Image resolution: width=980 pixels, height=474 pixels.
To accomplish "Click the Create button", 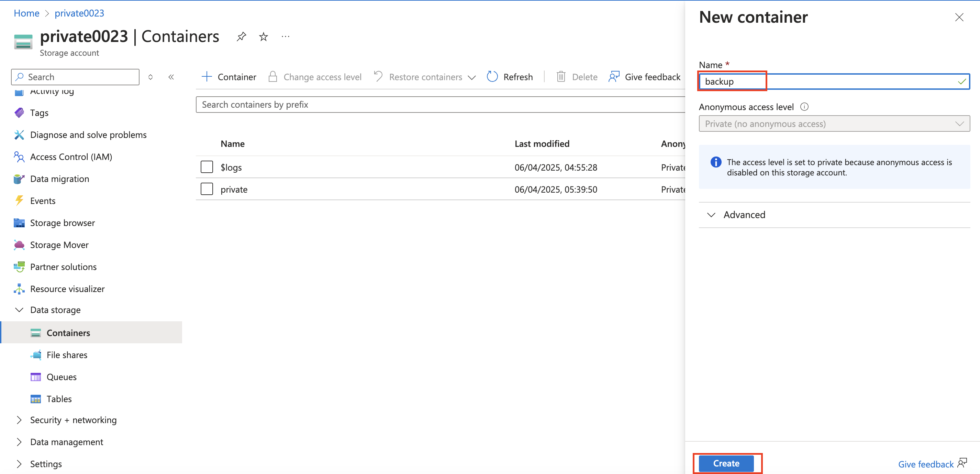I will point(726,463).
